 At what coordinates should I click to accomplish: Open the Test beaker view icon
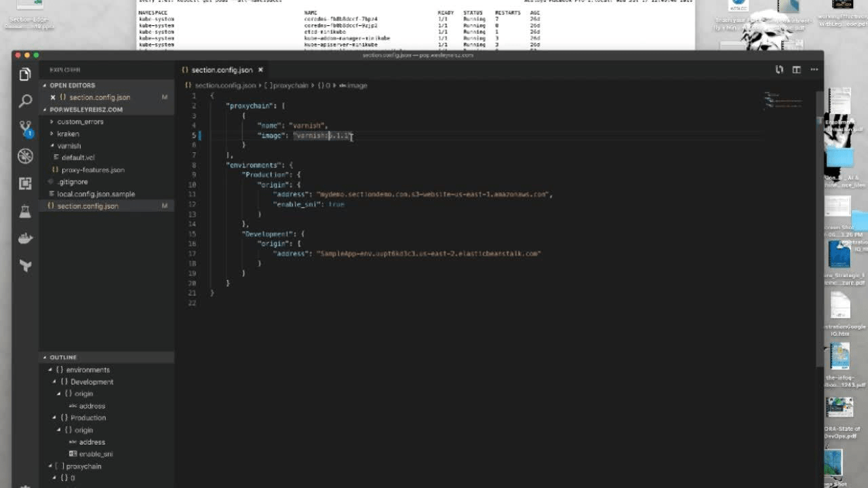(25, 211)
